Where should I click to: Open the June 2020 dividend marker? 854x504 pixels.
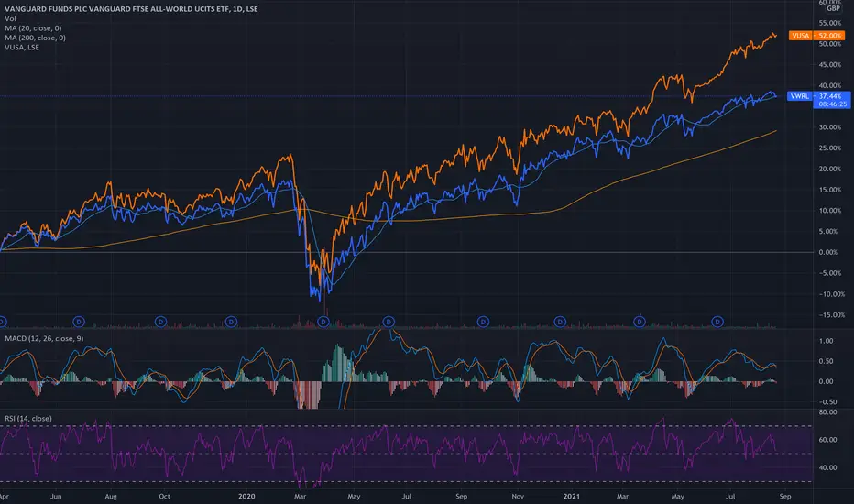coord(389,322)
